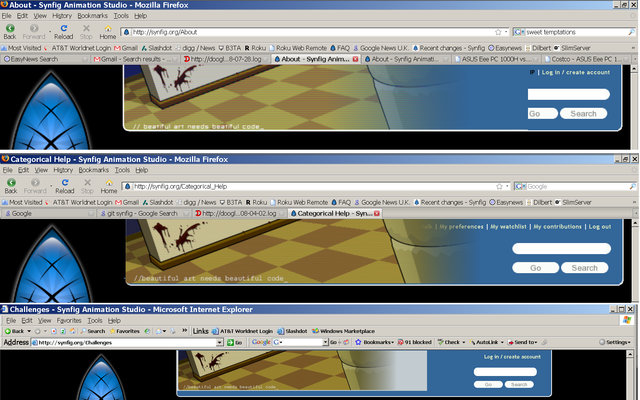
Task: Expand hidden IE toolbar buttons with the » chevron
Action: point(184,331)
